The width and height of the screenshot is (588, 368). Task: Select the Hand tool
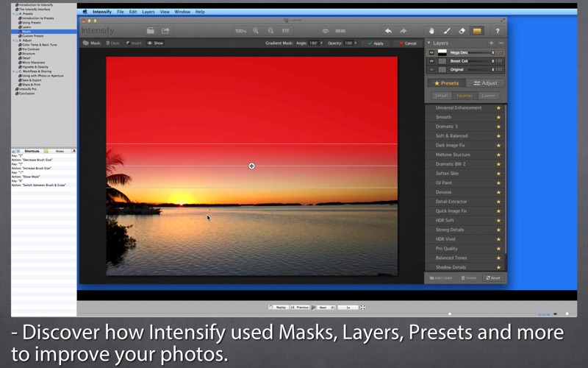coord(431,31)
